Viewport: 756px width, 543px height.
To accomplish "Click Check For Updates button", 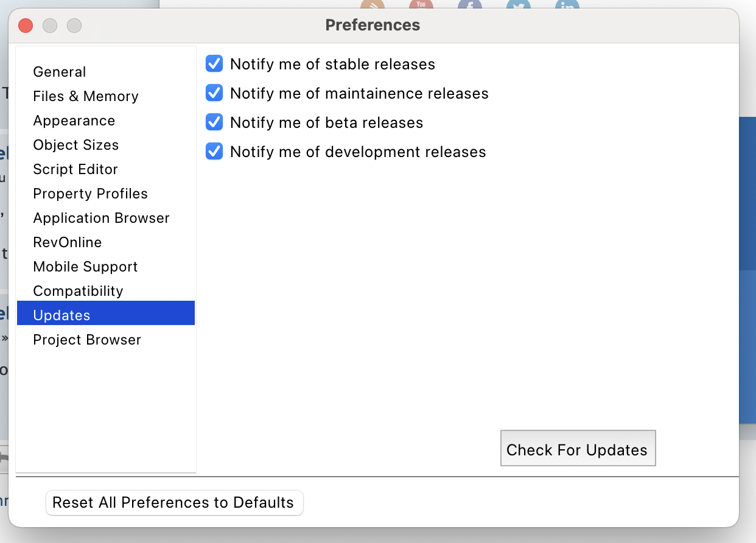I will pyautogui.click(x=578, y=449).
